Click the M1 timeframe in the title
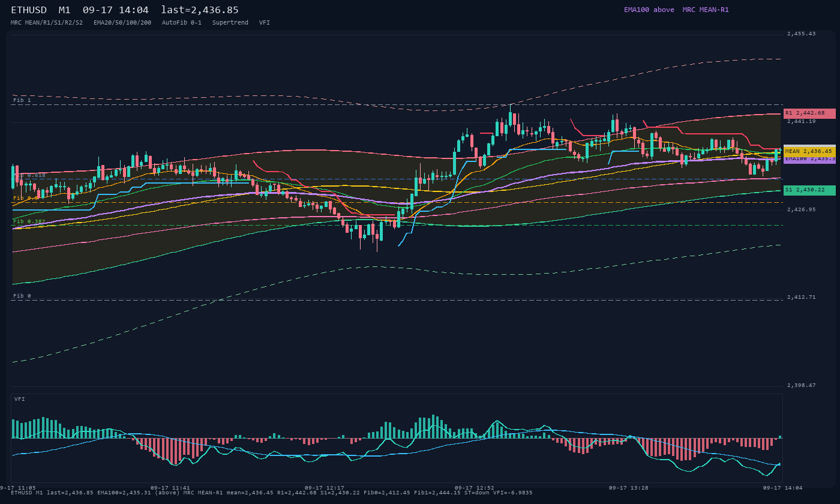The image size is (840, 504). click(x=65, y=10)
